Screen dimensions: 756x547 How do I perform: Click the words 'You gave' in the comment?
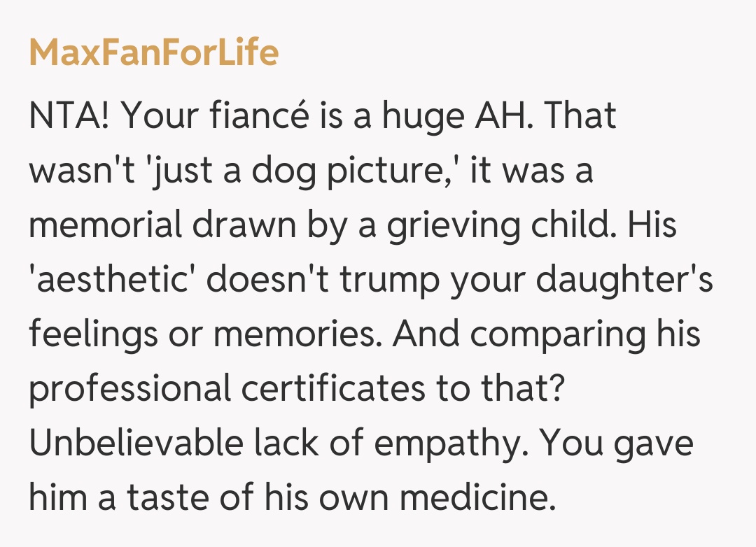616,443
